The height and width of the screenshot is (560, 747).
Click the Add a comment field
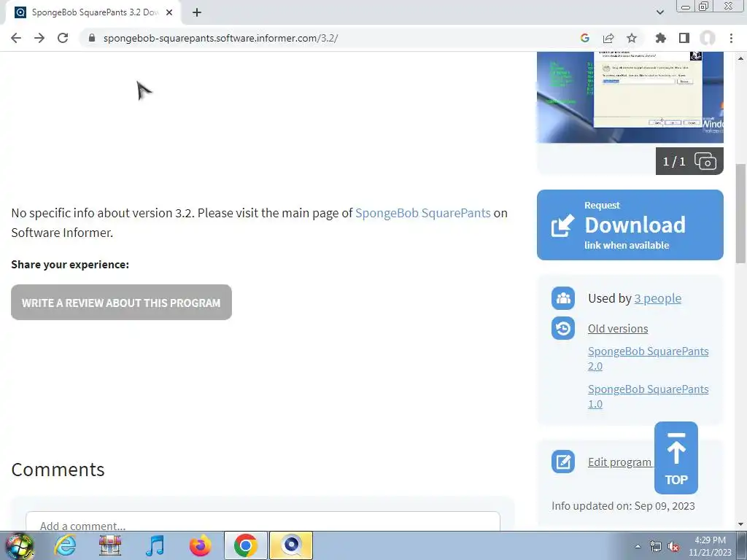[263, 521]
